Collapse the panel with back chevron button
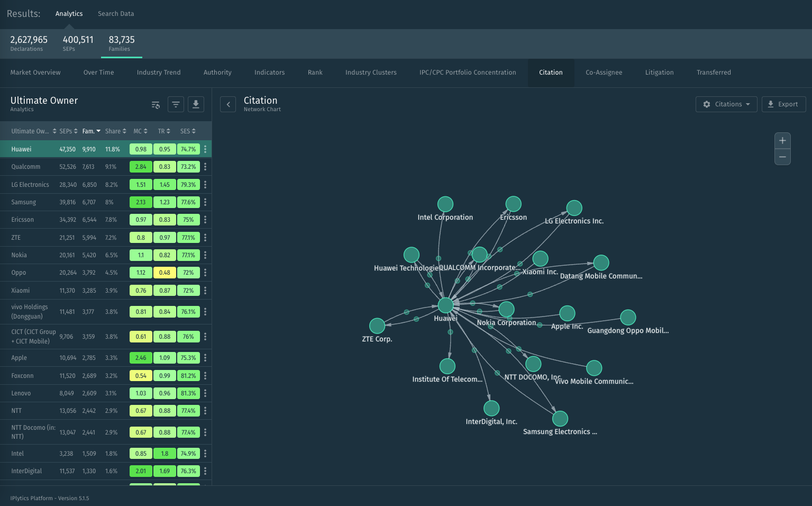This screenshot has width=812, height=506. (x=228, y=105)
